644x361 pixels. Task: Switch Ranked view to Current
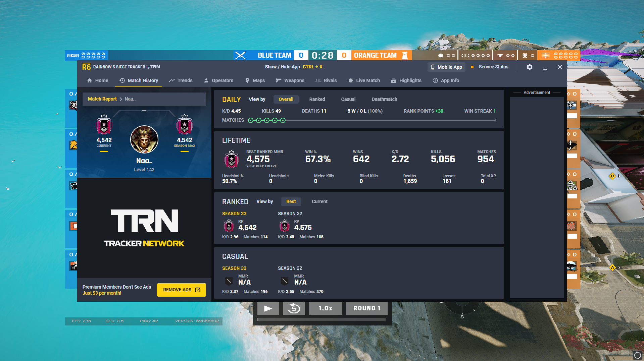pyautogui.click(x=319, y=201)
